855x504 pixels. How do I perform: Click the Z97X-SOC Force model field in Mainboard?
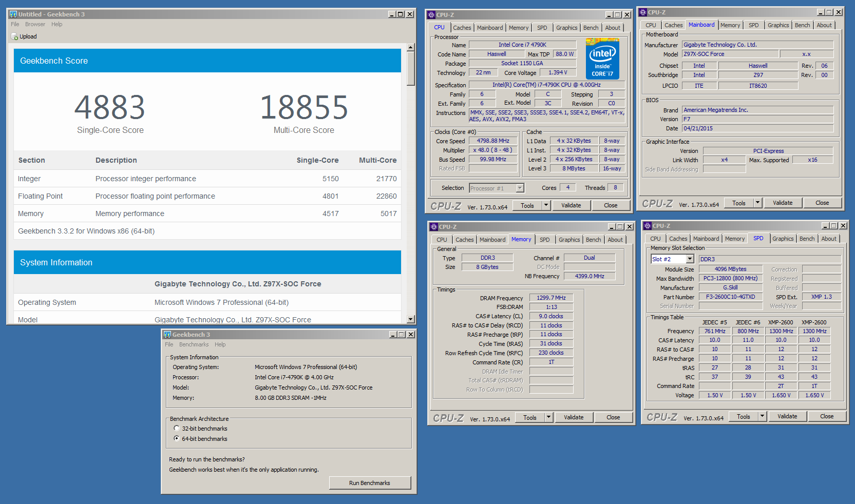(x=730, y=54)
